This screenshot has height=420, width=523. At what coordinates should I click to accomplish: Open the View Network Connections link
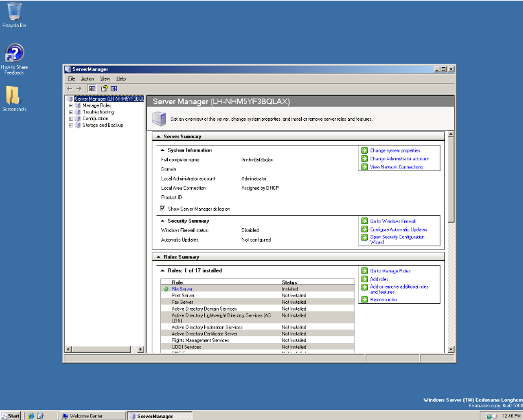(397, 167)
